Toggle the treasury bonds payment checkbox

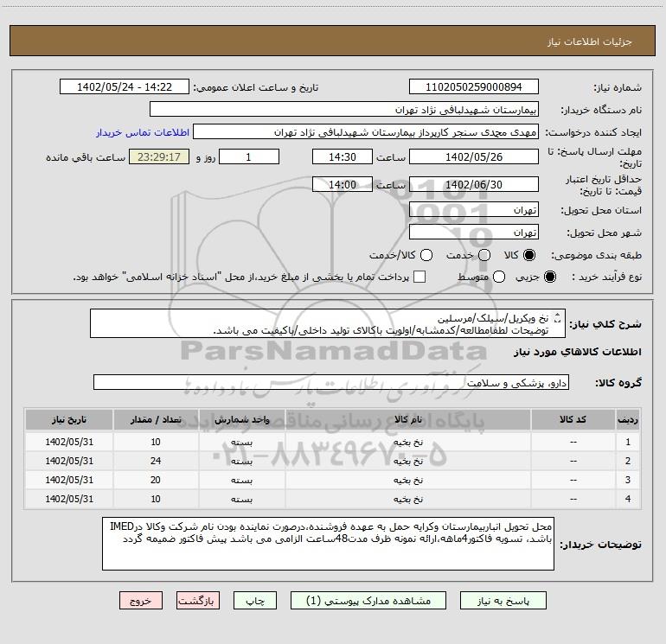(x=420, y=277)
